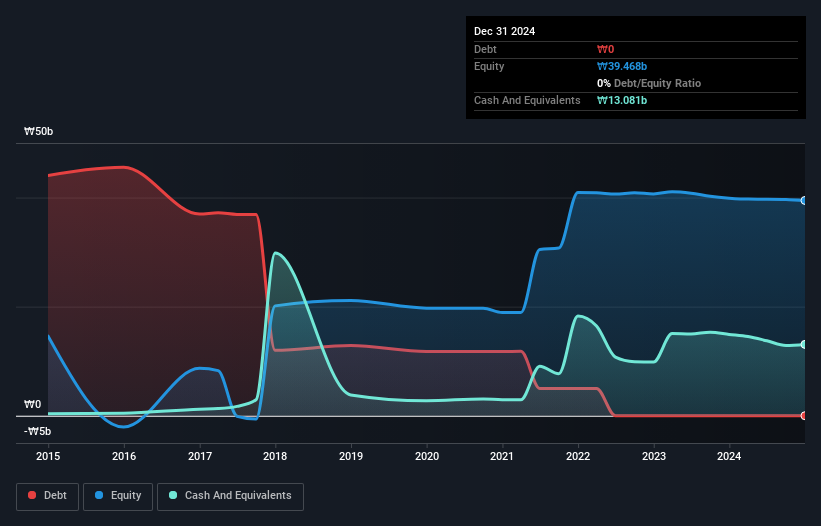Click the Equity row label in tooltip

click(x=489, y=66)
